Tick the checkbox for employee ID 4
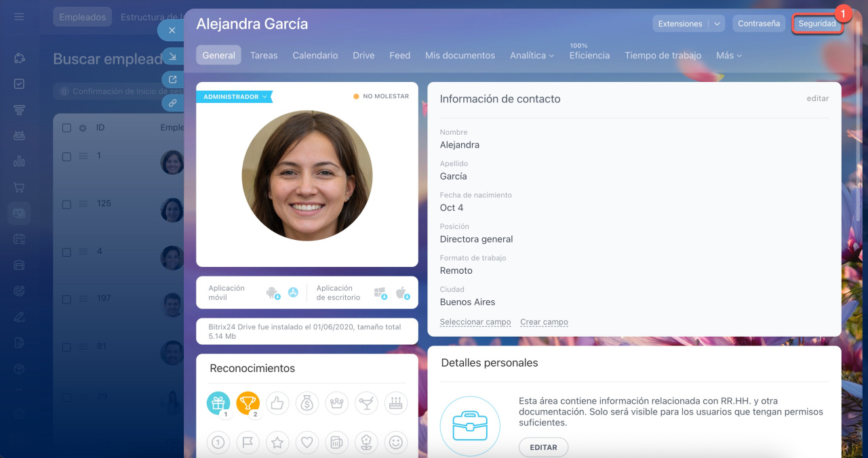 click(66, 252)
